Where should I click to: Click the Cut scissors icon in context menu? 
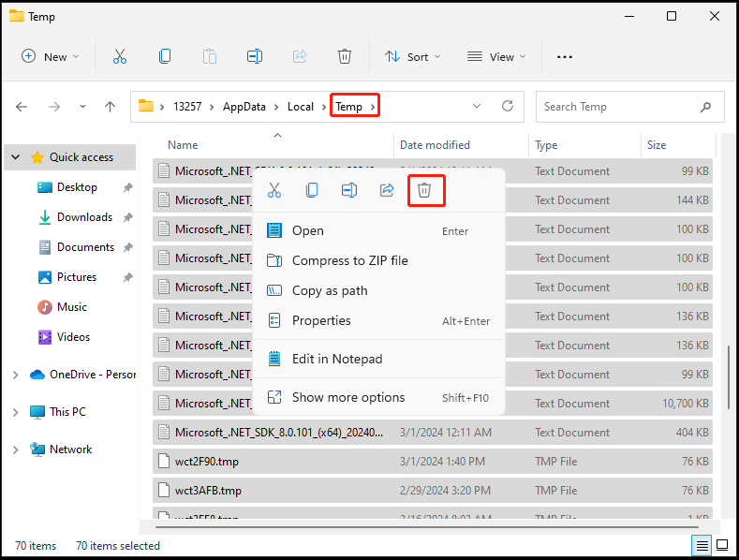coord(274,190)
